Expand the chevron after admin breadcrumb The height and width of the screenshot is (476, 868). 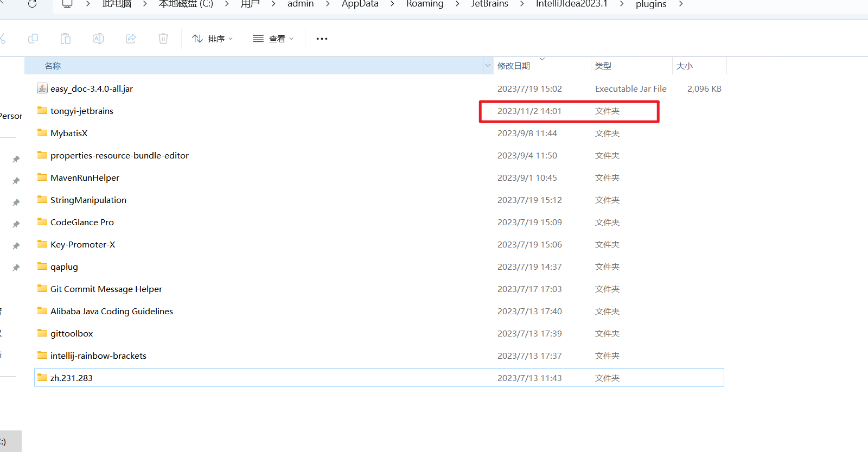pyautogui.click(x=328, y=4)
